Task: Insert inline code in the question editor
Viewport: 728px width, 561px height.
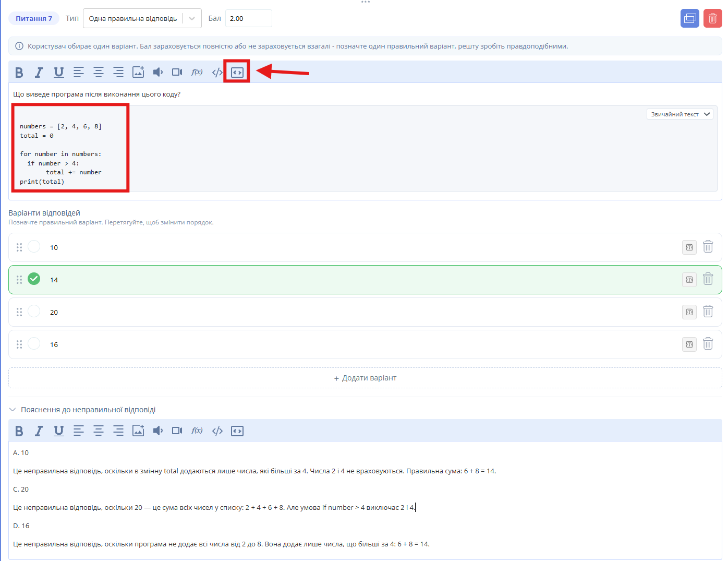Action: coord(217,72)
